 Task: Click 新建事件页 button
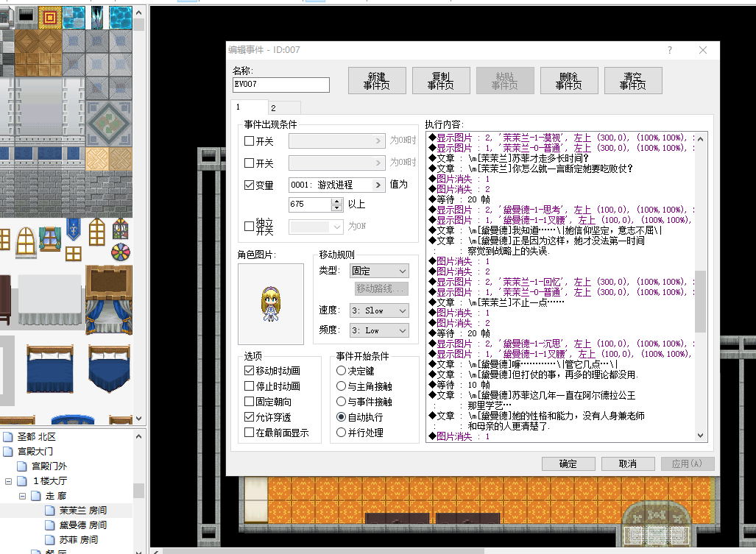(x=377, y=80)
